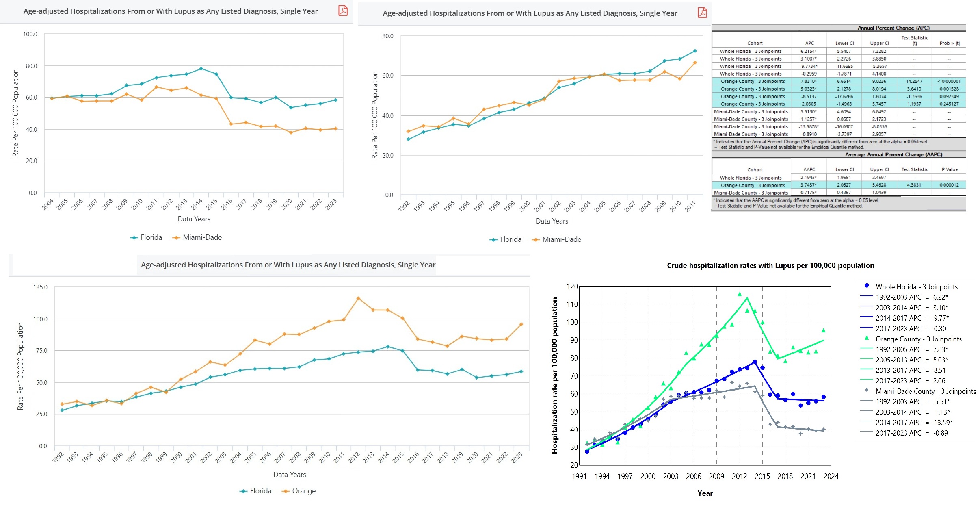This screenshot has height=510, width=980.
Task: Select Annual Percent Change (APC) table header
Action: [x=893, y=28]
